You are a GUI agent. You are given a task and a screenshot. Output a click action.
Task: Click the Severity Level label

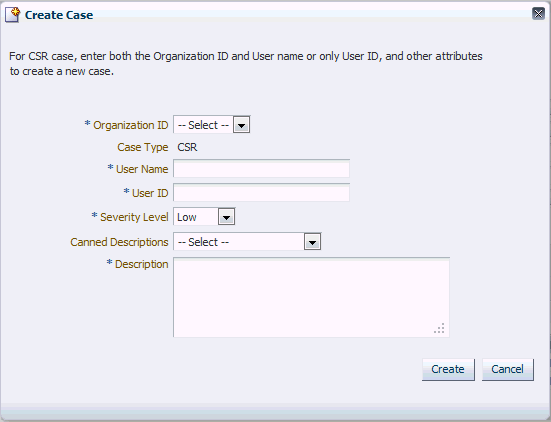click(x=134, y=217)
